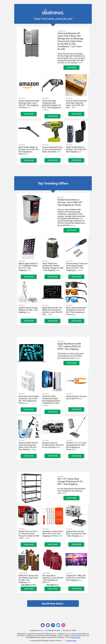This screenshot has width=106, height=644.
Task: Visit the DealNews Facebook page icon
Action: tap(53, 625)
